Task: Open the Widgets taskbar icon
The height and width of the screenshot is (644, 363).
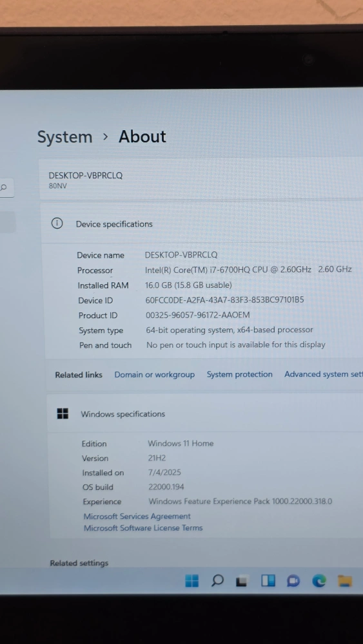Action: coord(268,580)
